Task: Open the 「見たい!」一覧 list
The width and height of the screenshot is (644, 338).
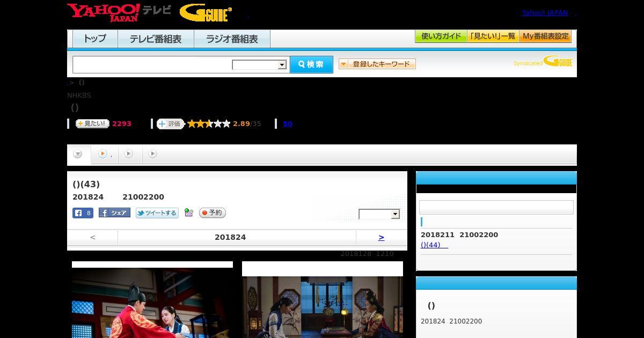Action: pos(493,36)
